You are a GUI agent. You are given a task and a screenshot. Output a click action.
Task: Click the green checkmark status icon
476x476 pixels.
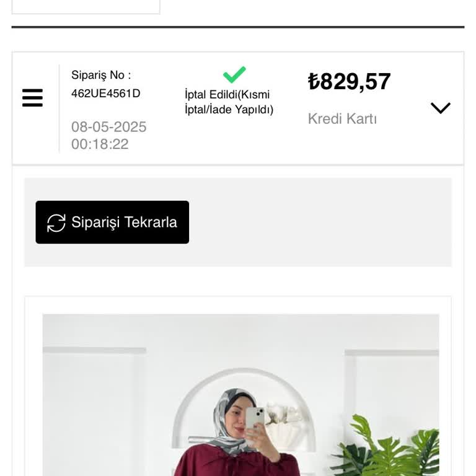[234, 75]
